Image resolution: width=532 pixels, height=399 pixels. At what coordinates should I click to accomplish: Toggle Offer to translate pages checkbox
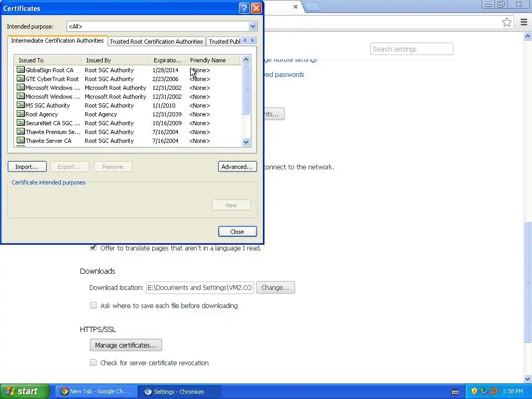[94, 247]
